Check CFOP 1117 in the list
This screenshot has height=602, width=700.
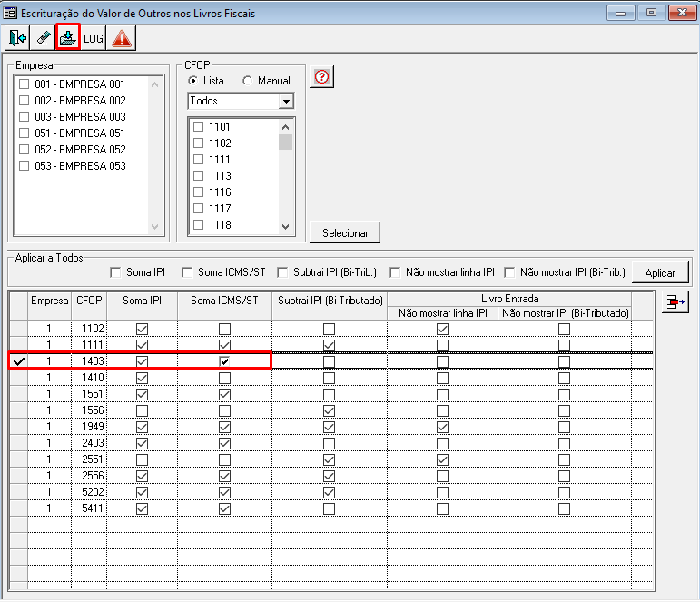tap(198, 209)
